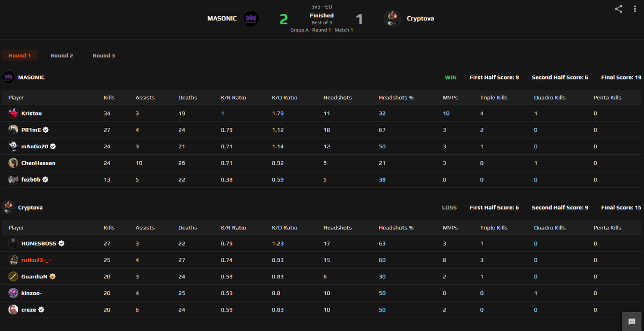The width and height of the screenshot is (644, 331).
Task: Click rutko23-_-'s avatar
Action: pos(13,260)
